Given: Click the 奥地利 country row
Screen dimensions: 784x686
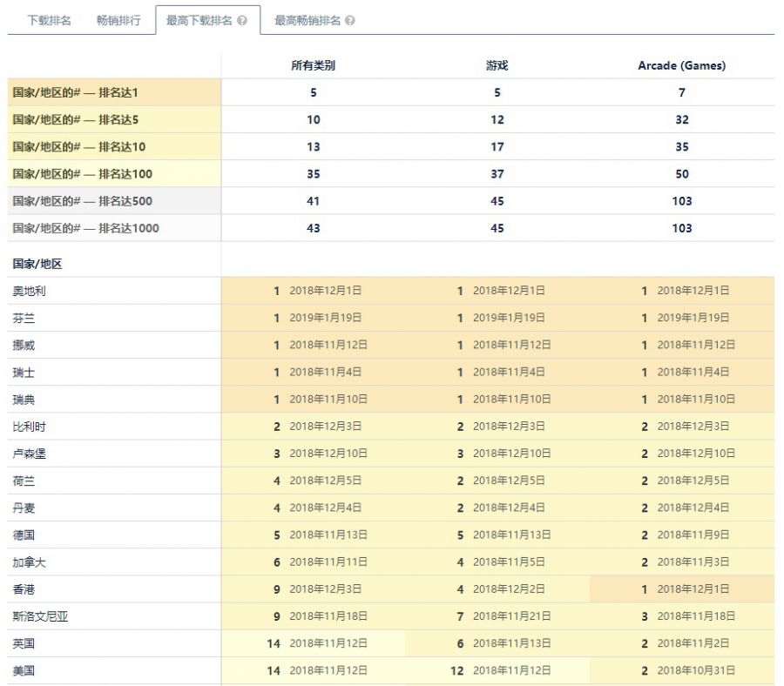Looking at the screenshot, I should tap(391, 291).
